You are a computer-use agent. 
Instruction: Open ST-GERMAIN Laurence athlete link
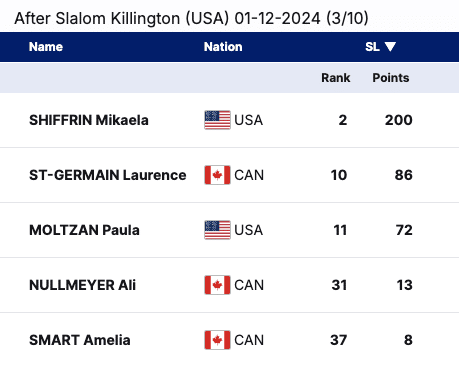pyautogui.click(x=108, y=175)
